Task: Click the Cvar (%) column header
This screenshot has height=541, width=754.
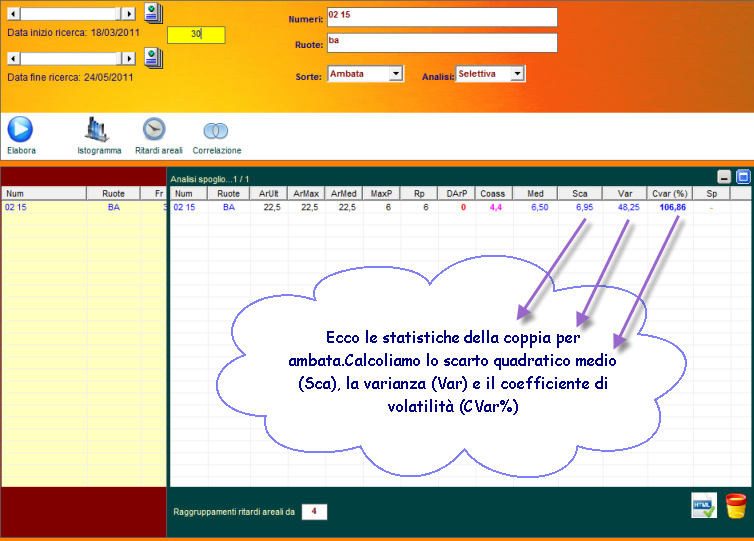Action: [670, 193]
